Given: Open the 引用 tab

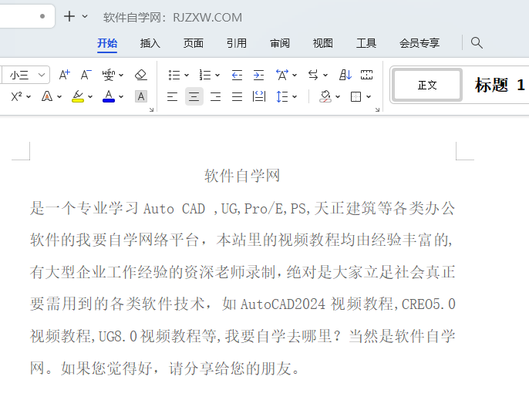Looking at the screenshot, I should [237, 43].
